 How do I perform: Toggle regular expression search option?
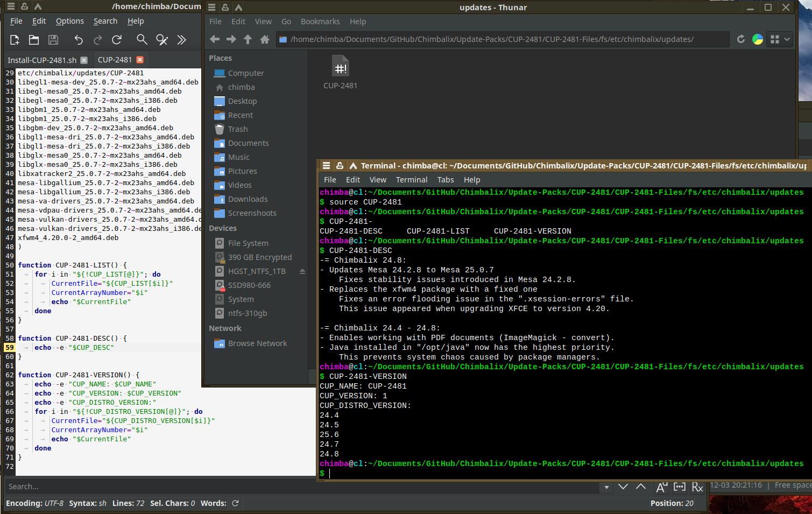tap(697, 487)
